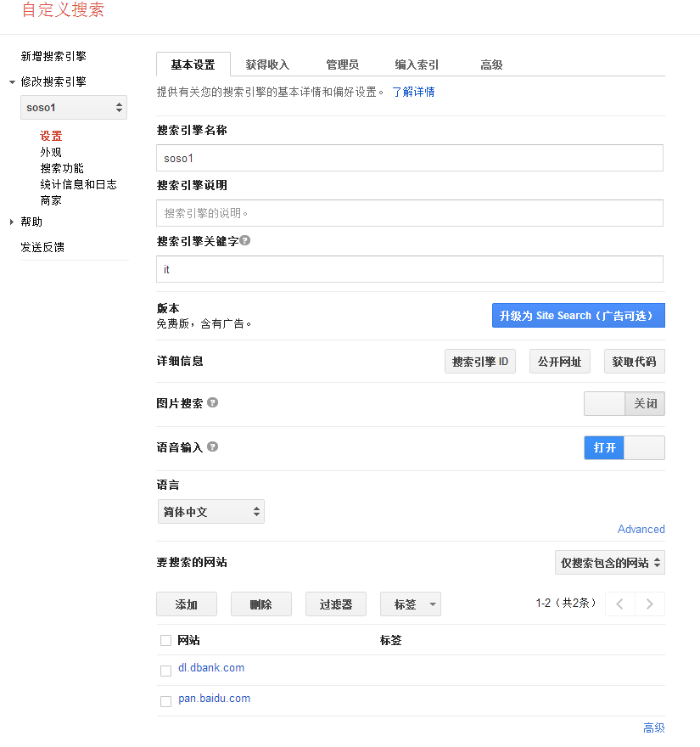The image size is (700, 747).
Task: Open the dl.dbank.com site link
Action: [x=211, y=667]
